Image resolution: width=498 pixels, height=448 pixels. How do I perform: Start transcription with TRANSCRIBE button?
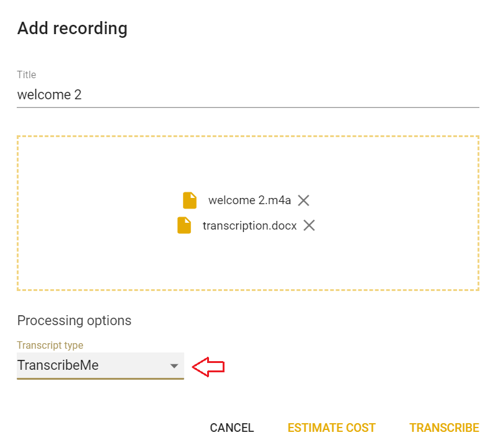point(444,428)
